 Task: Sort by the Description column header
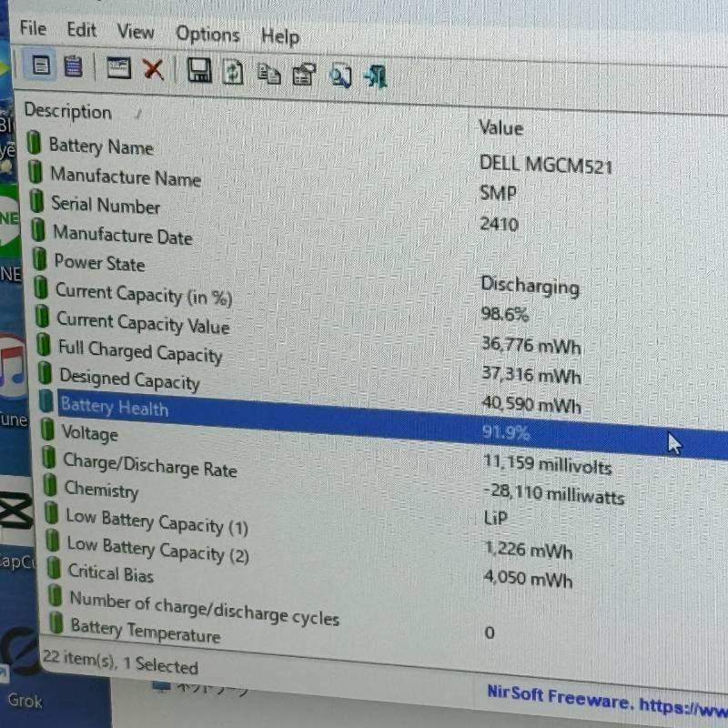click(x=67, y=111)
